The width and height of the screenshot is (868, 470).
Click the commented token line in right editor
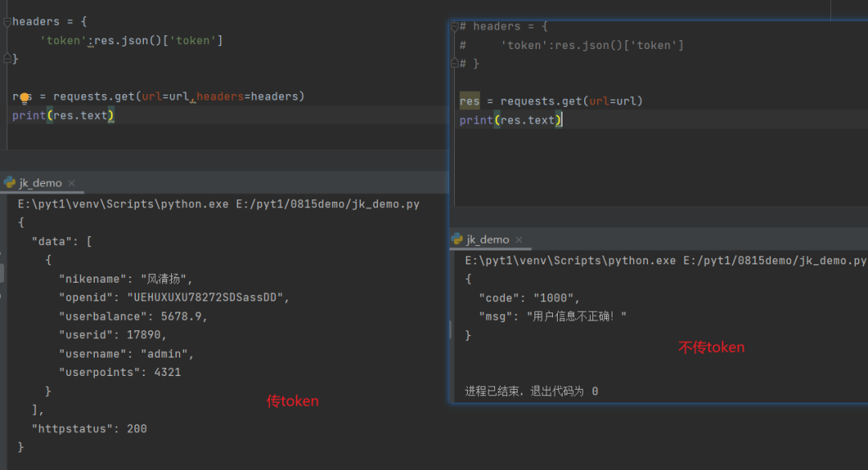[572, 46]
